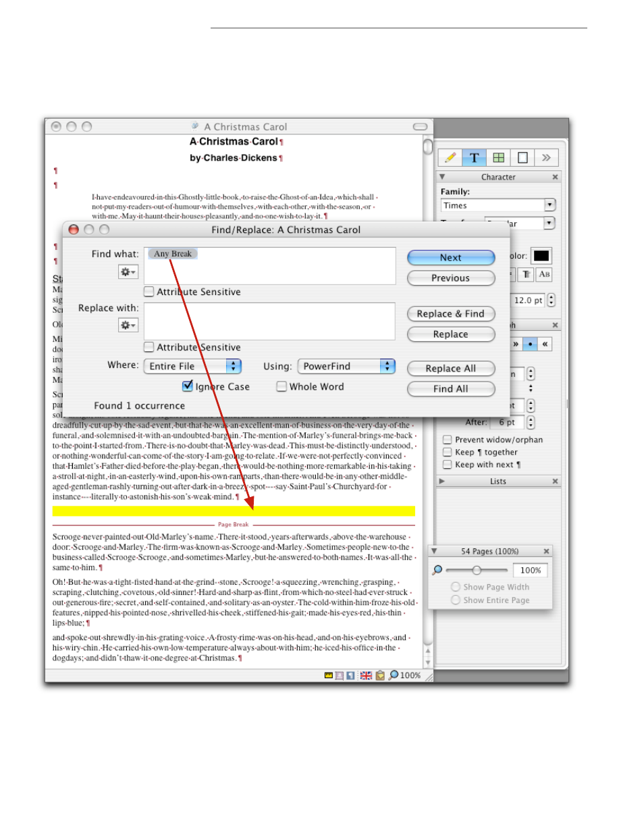Viewport: 644px width, 834px height.
Task: Click the Replace button
Action: (451, 334)
